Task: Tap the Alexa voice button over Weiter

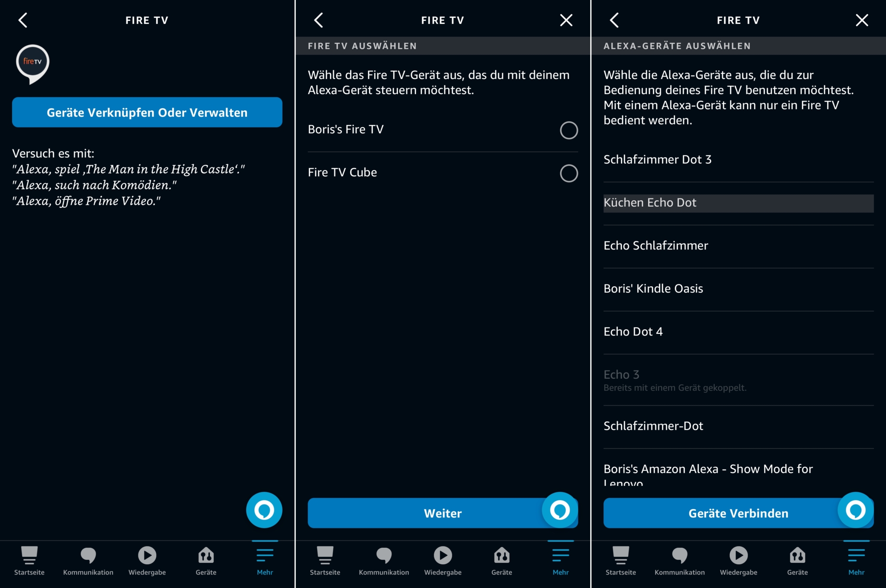Action: [559, 510]
